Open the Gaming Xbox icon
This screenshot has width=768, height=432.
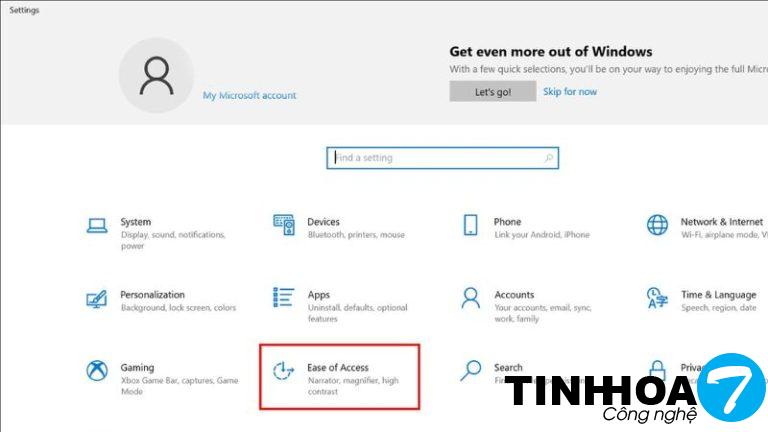point(97,371)
